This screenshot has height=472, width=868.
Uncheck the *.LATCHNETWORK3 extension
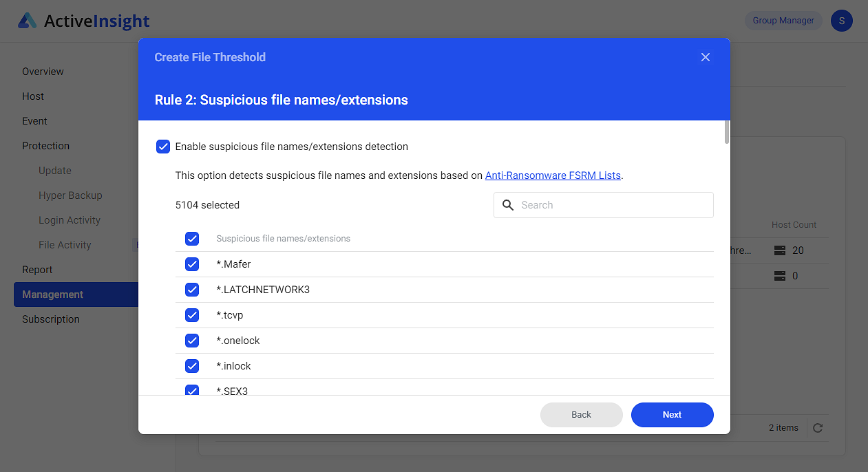click(x=192, y=290)
